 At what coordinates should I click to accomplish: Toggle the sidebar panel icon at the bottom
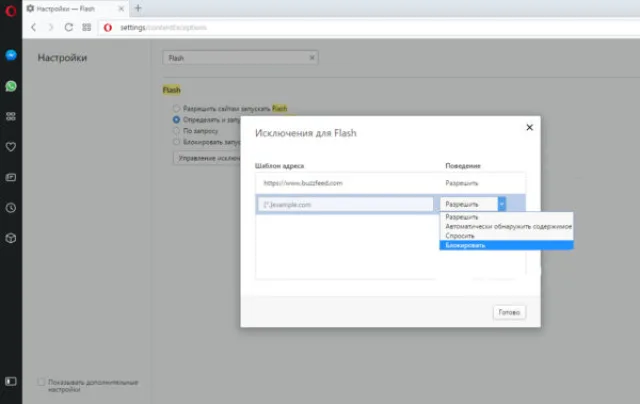click(11, 381)
